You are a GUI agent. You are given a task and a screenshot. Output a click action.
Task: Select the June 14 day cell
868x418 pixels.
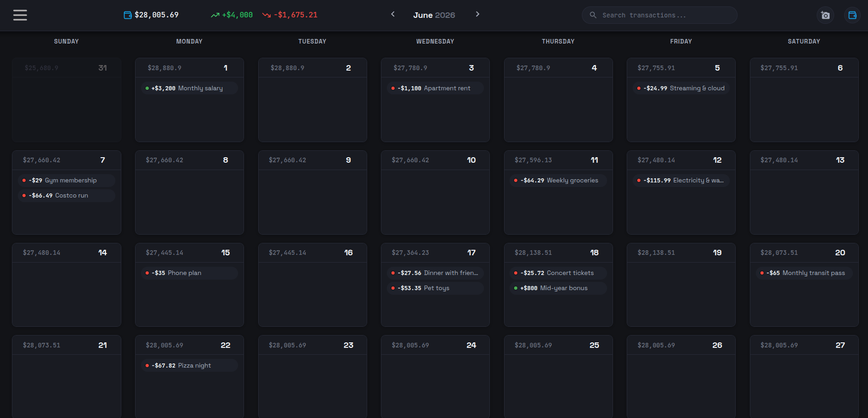(x=66, y=285)
